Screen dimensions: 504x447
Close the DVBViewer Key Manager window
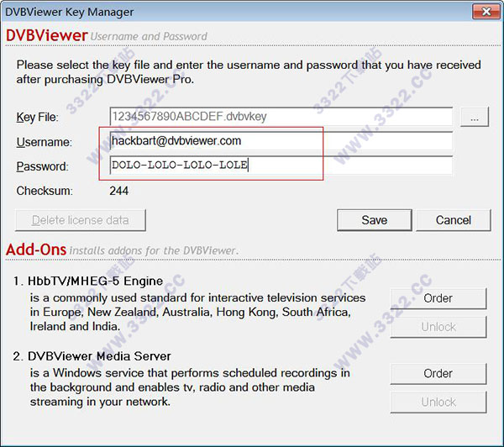point(486,12)
